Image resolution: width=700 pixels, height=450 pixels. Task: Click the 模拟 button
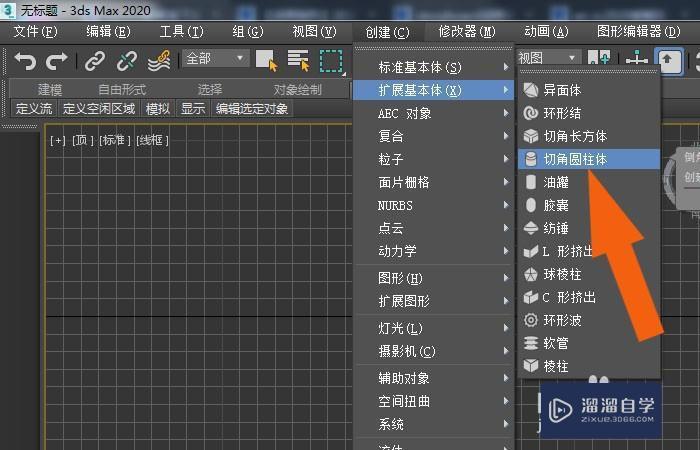158,108
